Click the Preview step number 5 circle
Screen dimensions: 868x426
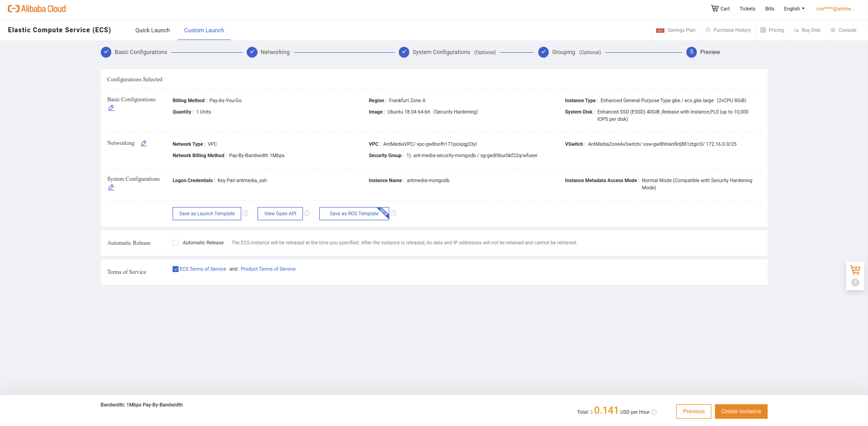691,52
